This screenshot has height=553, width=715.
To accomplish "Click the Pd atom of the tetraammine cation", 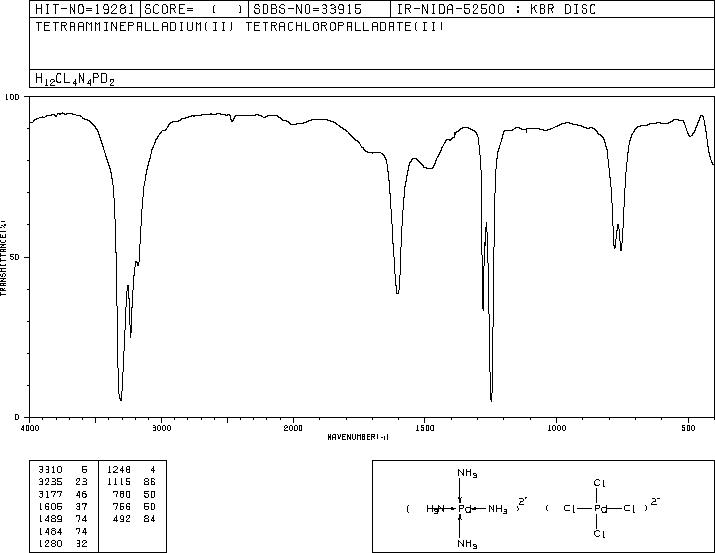I will tap(465, 509).
